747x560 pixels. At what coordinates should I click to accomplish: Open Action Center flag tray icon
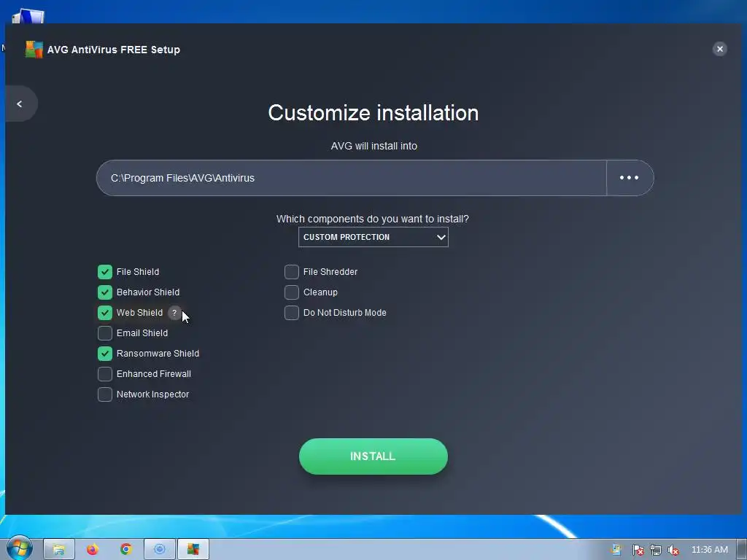tap(638, 550)
